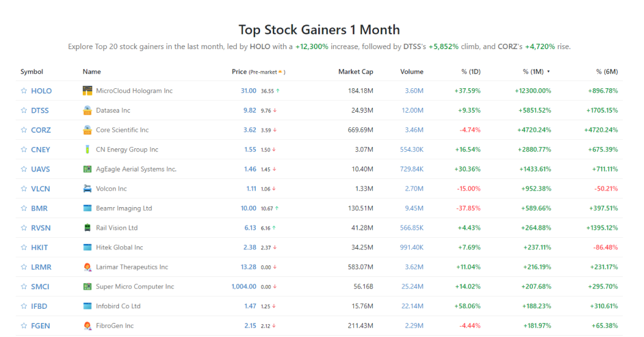Viewport: 644px width, 337px height.
Task: Star HOLO to add to watchlist
Action: [x=24, y=91]
